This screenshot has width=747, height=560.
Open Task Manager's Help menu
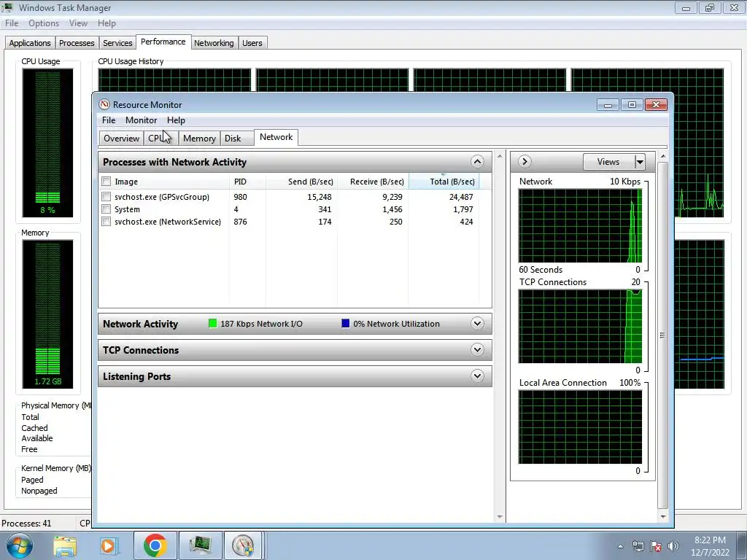[x=107, y=23]
